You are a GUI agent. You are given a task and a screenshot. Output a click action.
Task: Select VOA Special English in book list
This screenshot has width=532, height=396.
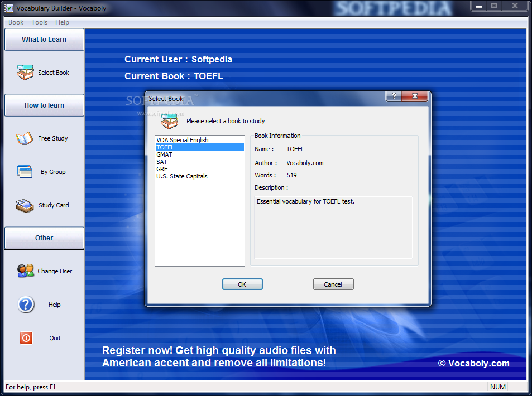pos(199,140)
